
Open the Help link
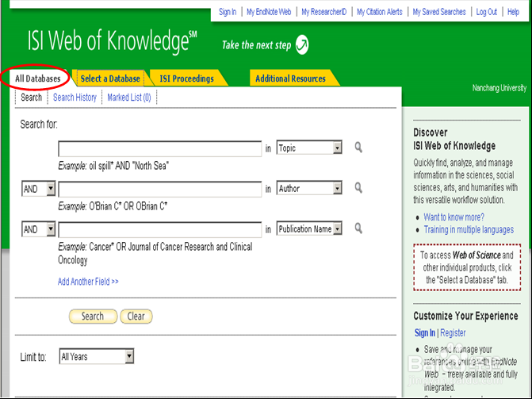(513, 12)
